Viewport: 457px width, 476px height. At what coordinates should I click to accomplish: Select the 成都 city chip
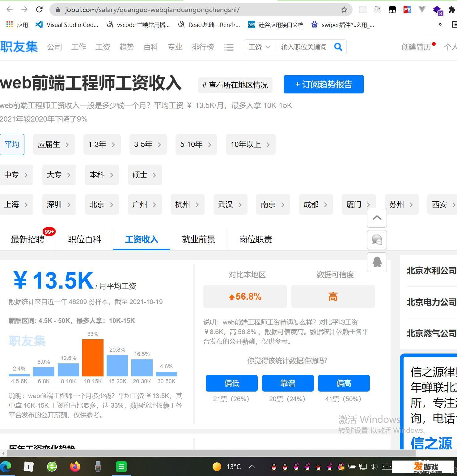[316, 204]
